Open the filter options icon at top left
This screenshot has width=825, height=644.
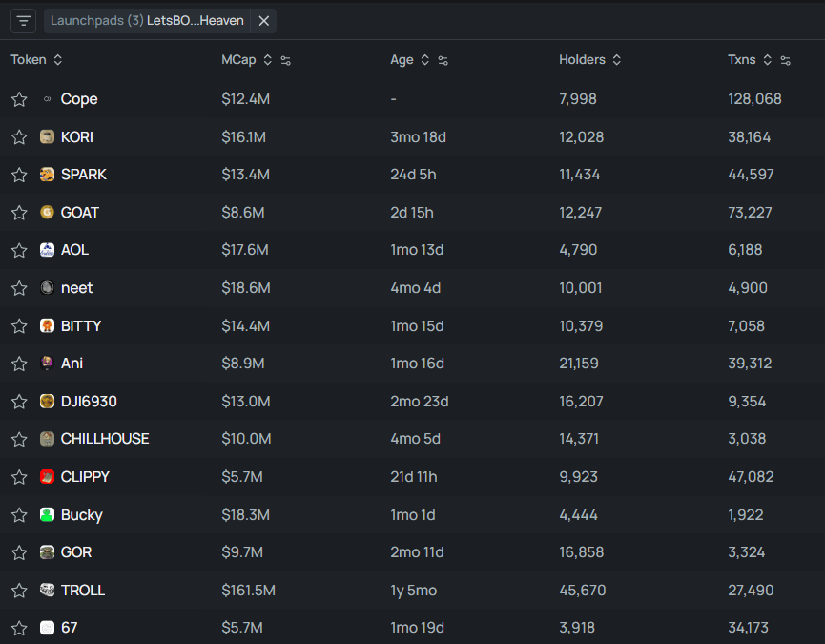24,20
